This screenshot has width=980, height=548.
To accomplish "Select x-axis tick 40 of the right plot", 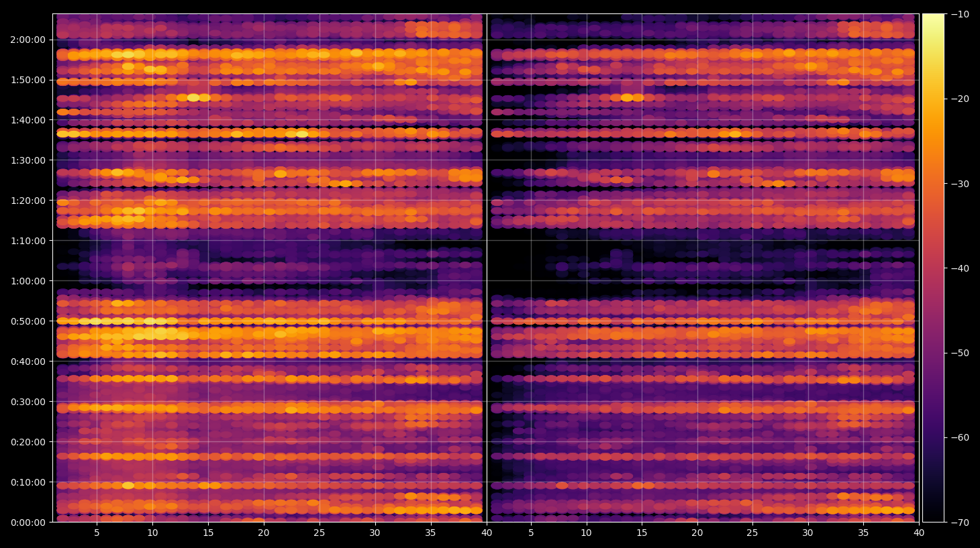I will 919,533.
